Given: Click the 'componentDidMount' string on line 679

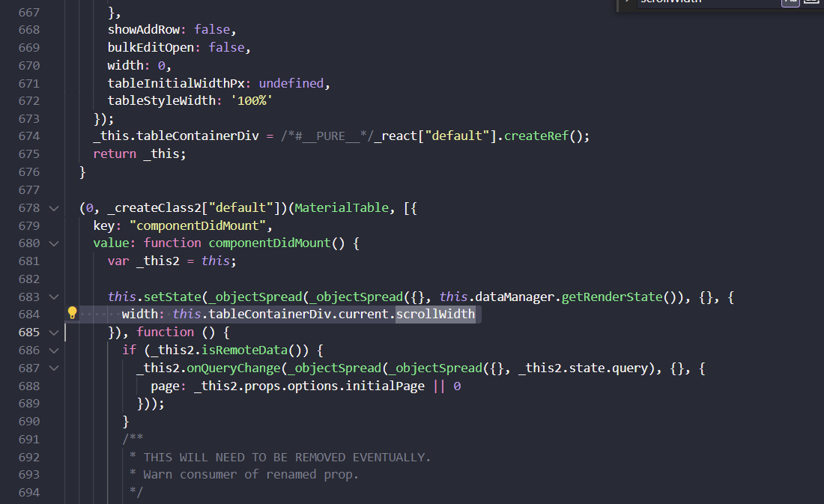Looking at the screenshot, I should (x=198, y=225).
